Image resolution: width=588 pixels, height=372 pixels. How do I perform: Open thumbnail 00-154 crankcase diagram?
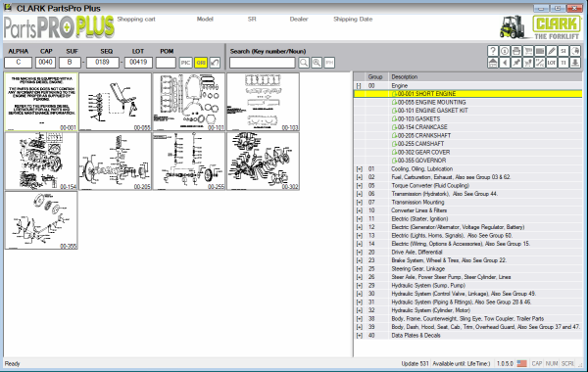(41, 162)
